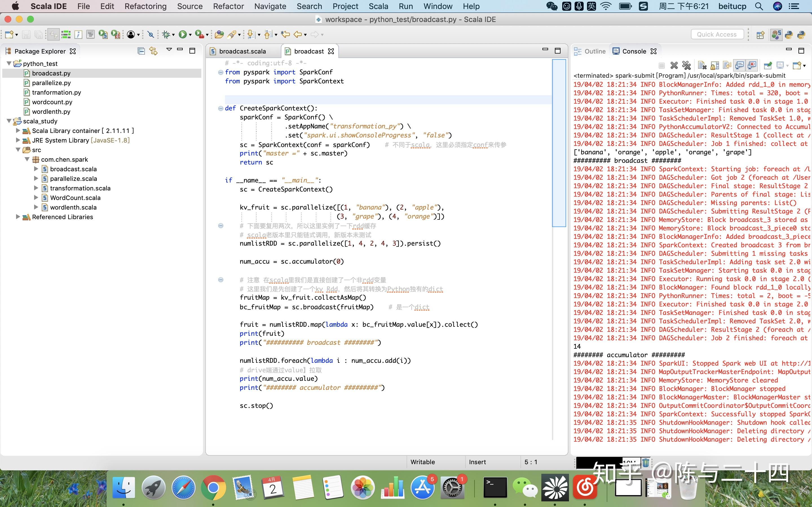The height and width of the screenshot is (507, 812).
Task: Click the Debug bug icon
Action: click(166, 34)
